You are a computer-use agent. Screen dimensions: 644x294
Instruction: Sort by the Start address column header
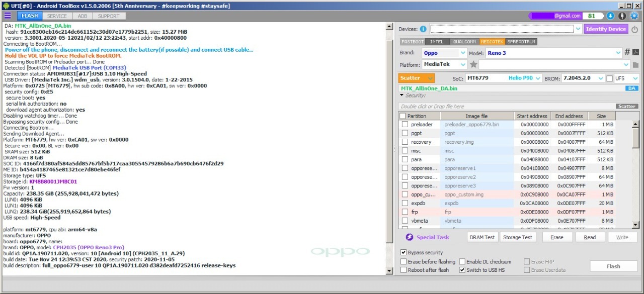pos(532,116)
